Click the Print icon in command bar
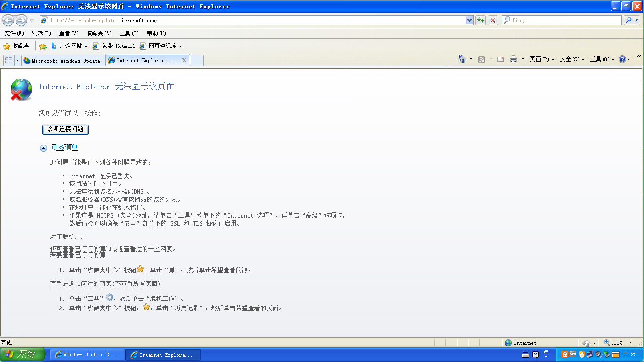 514,59
